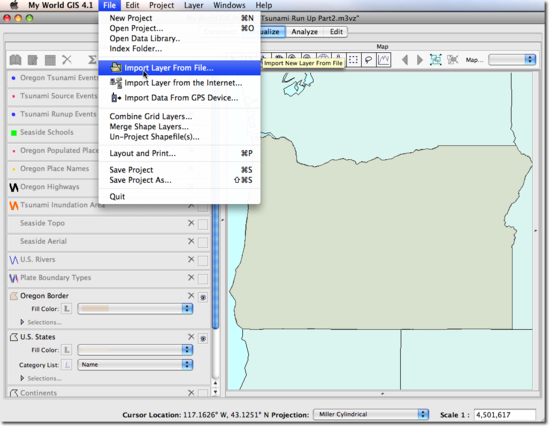Screen dimensions: 550x427
Task: Click the U.S. States polygon icon
Action: (x=14, y=337)
